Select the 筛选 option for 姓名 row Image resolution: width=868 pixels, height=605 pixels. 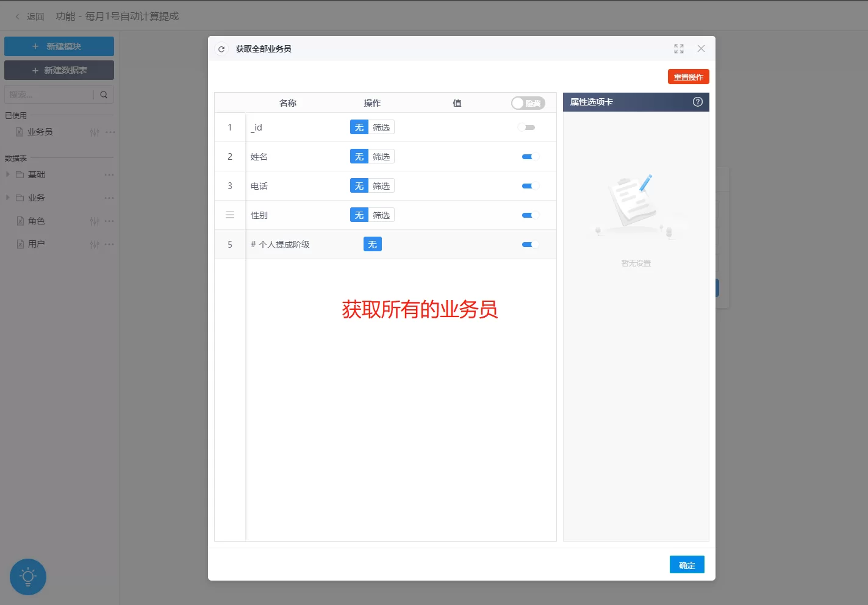coord(381,157)
